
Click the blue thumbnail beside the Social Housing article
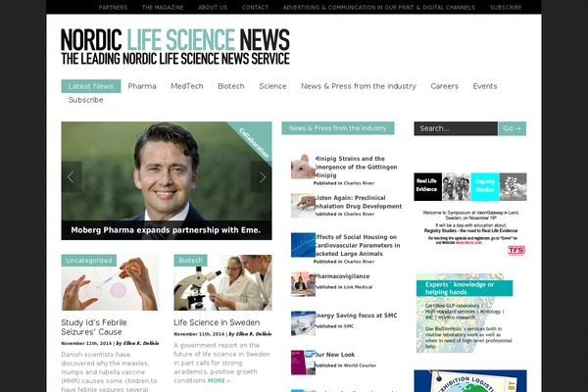point(303,245)
